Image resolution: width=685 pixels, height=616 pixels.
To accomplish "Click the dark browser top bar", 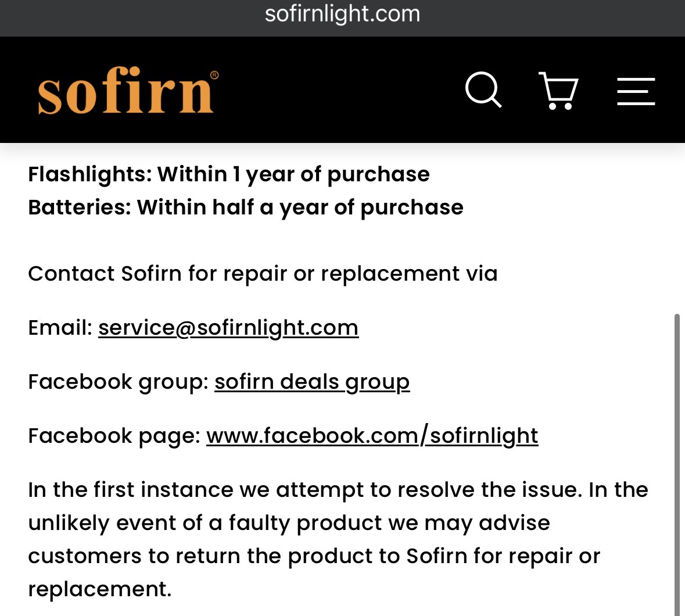I will coord(343,19).
